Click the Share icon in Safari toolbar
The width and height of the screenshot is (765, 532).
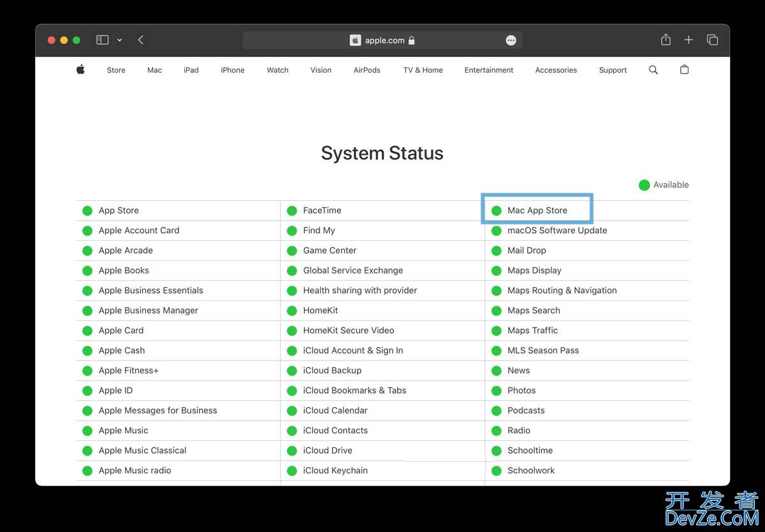tap(666, 40)
